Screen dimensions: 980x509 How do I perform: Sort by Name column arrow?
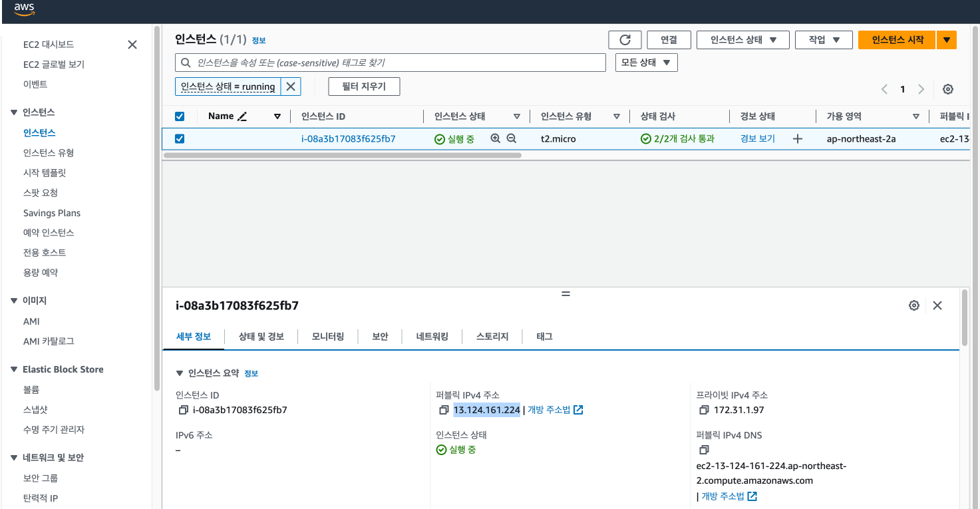tap(277, 116)
